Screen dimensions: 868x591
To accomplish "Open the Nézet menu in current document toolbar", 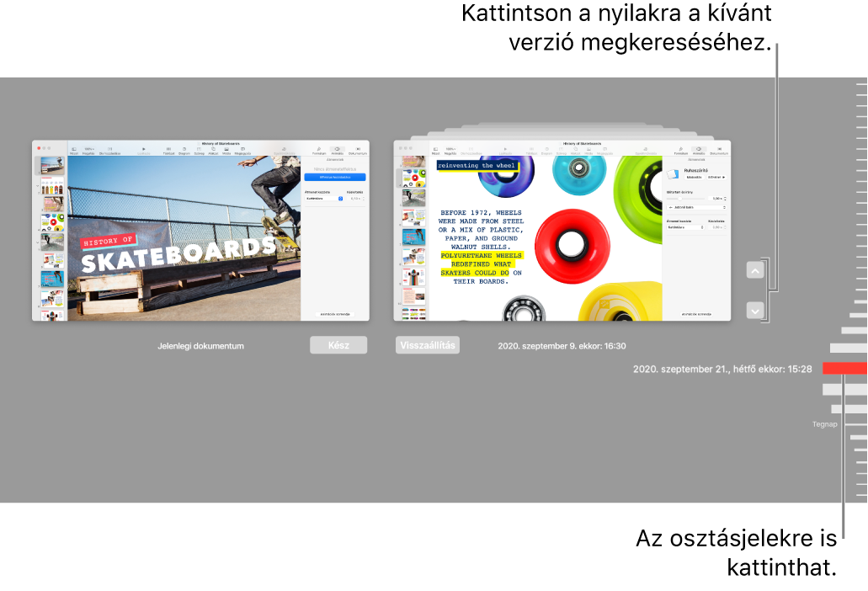I will [73, 151].
